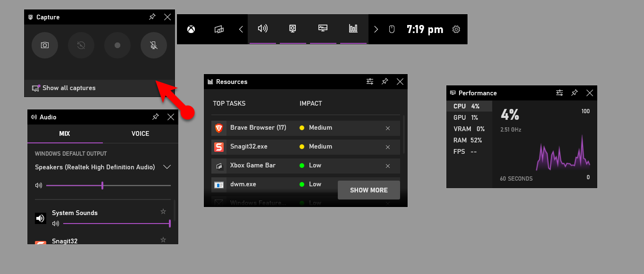Pin the Audio widget
The image size is (644, 274).
[155, 117]
